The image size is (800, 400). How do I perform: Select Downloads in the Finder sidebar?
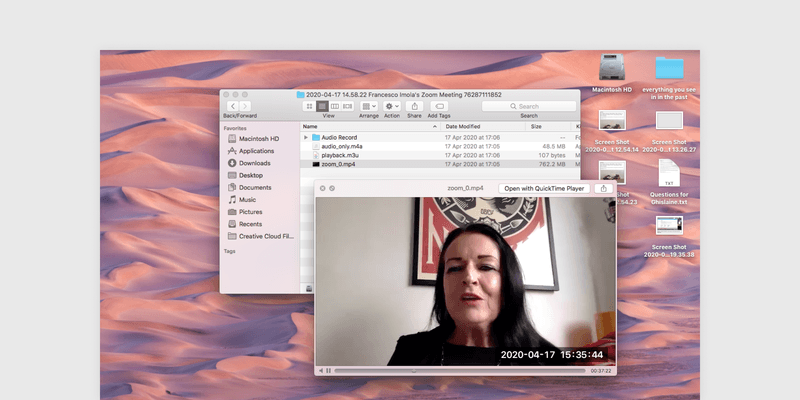coord(254,163)
